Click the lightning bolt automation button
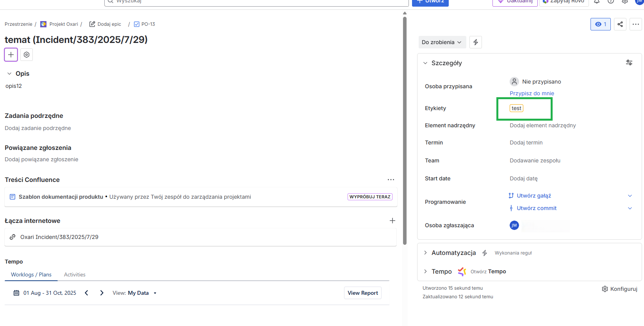Viewport: 644px width, 326px height. [x=475, y=42]
